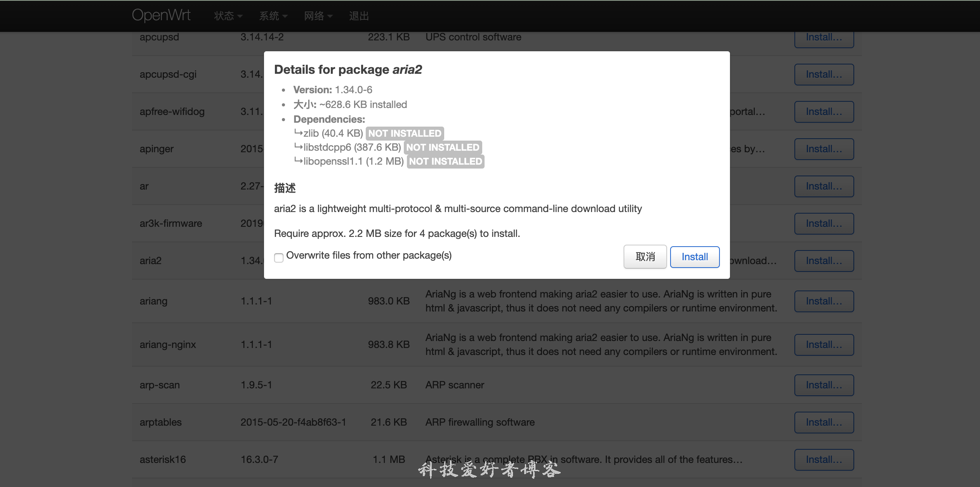Screen dimensions: 980x487
Task: Select the ar3k-firmware package name
Action: [x=171, y=223]
